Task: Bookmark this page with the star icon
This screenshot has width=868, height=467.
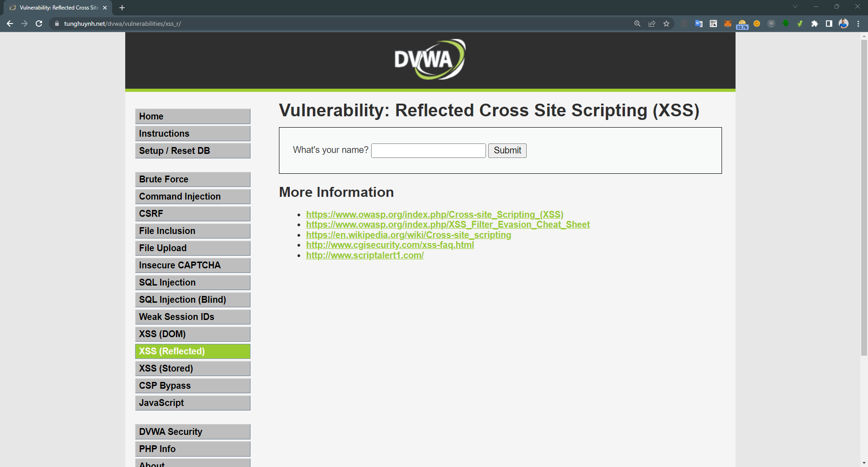Action: tap(666, 24)
